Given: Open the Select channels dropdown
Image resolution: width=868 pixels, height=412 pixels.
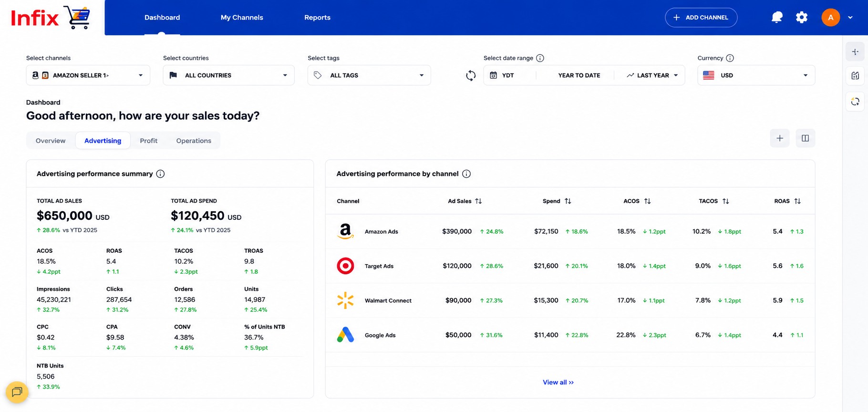Looking at the screenshot, I should pyautogui.click(x=88, y=75).
